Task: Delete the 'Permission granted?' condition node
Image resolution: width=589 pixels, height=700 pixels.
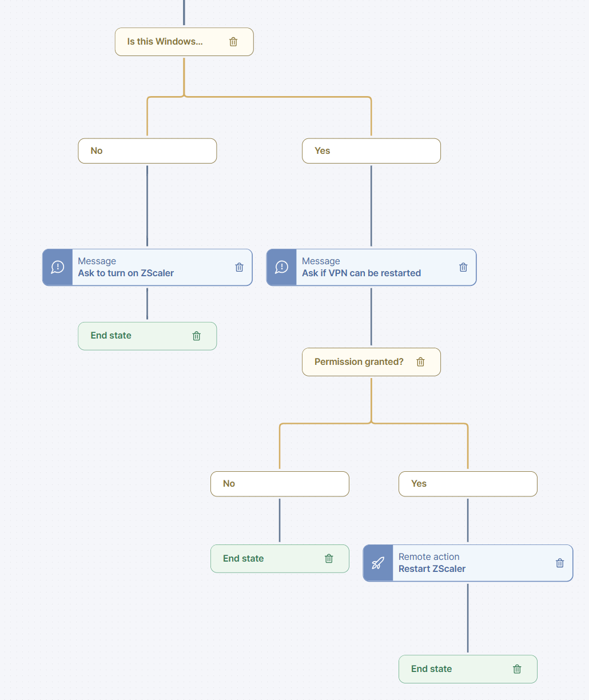Action: pyautogui.click(x=421, y=362)
